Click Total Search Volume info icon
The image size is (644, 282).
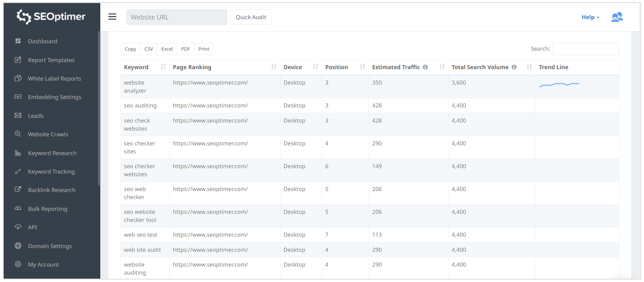[514, 67]
